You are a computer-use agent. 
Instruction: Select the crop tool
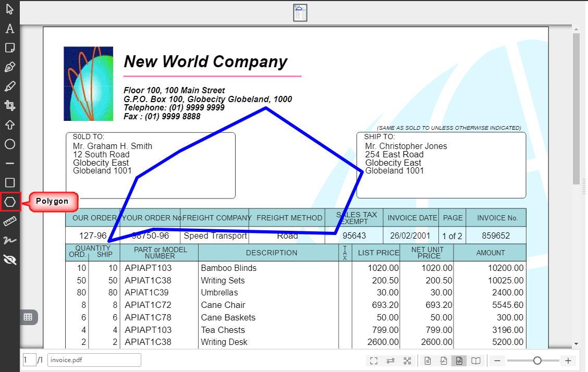point(10,106)
